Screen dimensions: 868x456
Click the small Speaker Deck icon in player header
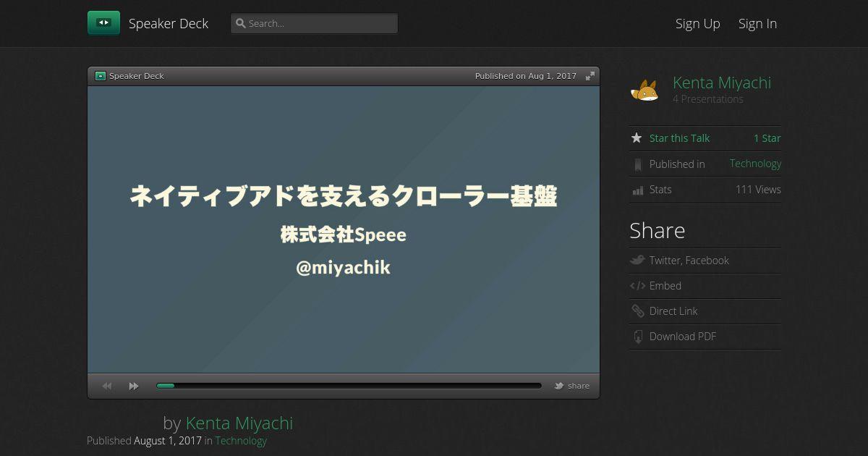point(101,76)
